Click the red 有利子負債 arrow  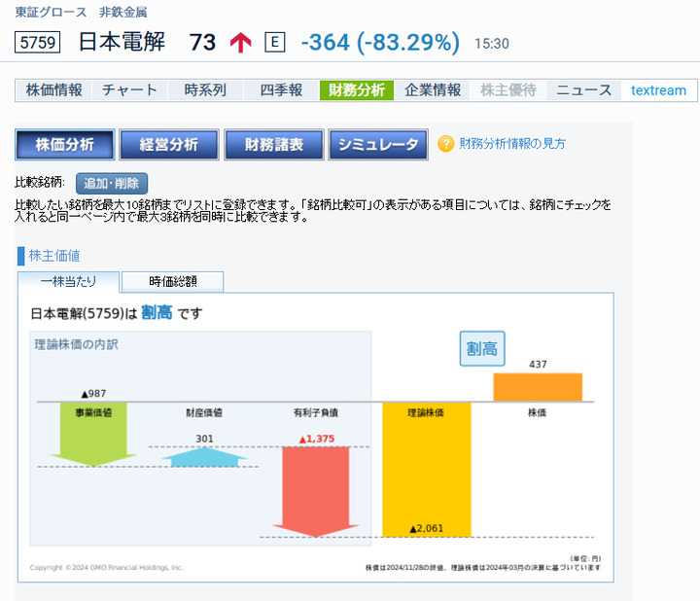[316, 492]
